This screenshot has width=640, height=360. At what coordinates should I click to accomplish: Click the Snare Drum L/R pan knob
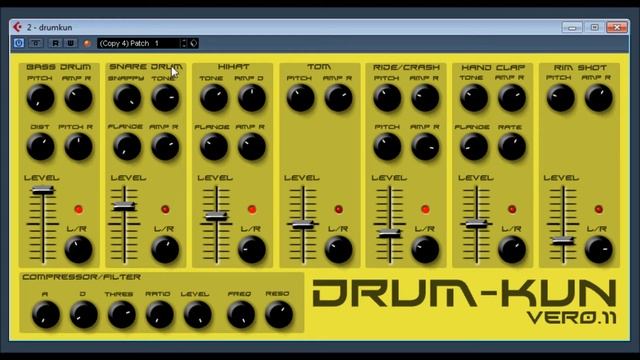coord(165,249)
